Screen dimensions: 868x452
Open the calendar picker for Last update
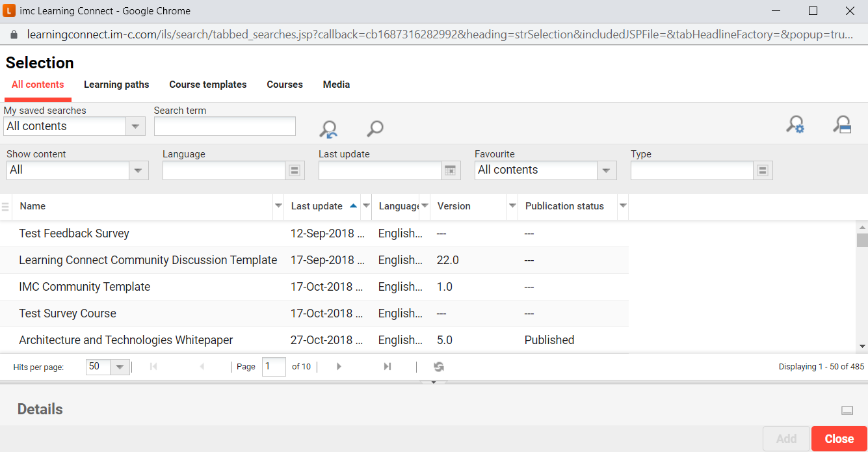(x=450, y=170)
